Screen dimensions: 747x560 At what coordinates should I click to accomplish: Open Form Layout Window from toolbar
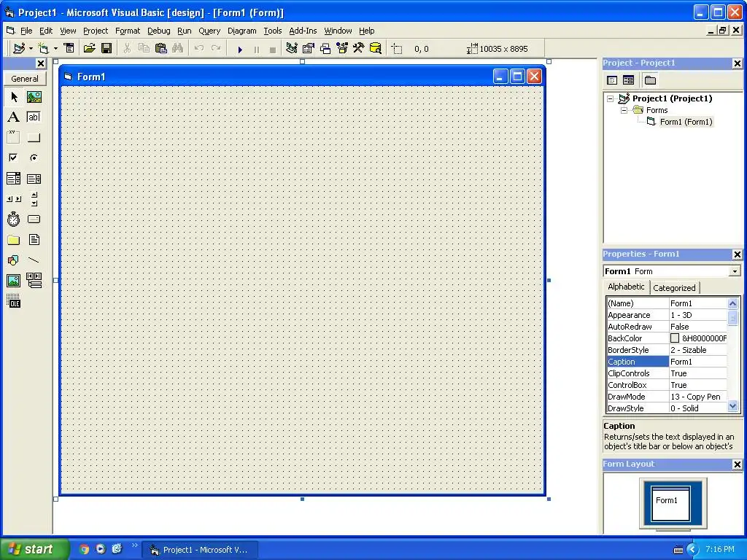coord(325,49)
